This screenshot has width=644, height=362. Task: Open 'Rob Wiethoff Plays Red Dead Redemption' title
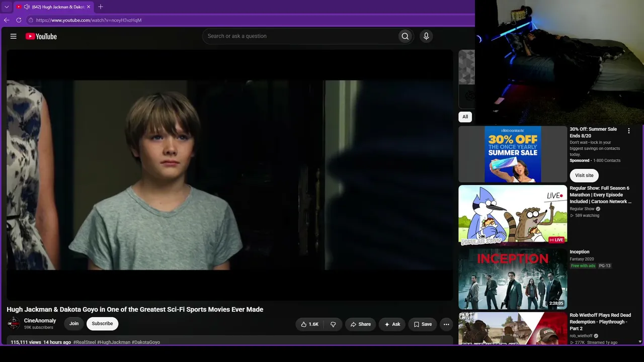(600, 322)
